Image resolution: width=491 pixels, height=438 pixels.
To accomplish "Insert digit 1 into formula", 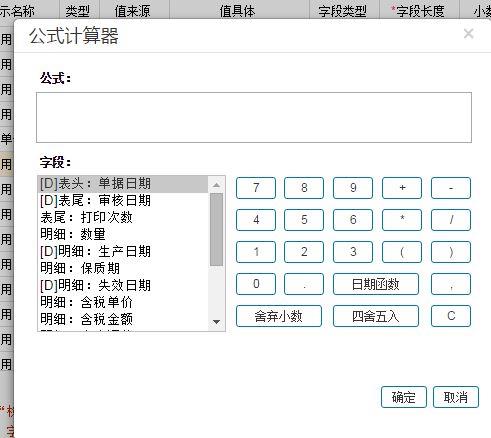I will pos(256,252).
